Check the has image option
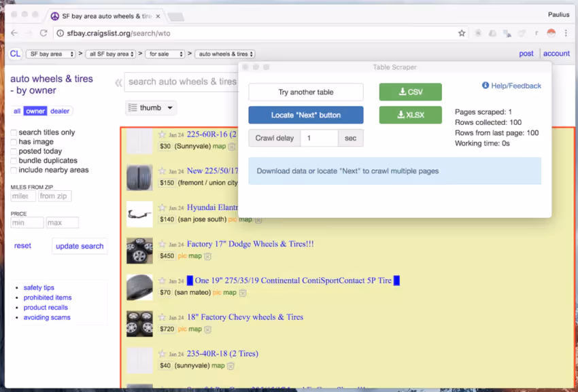Viewport: 578px width, 392px height. point(13,141)
